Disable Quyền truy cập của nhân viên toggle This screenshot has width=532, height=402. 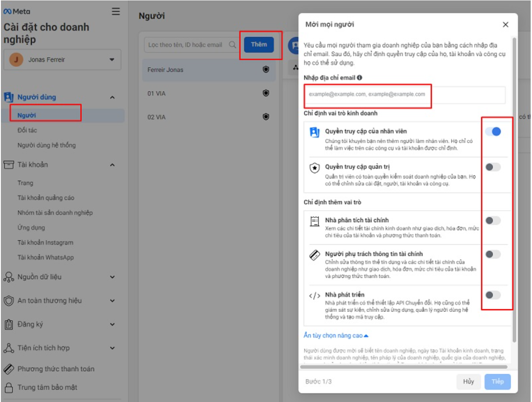coord(493,131)
